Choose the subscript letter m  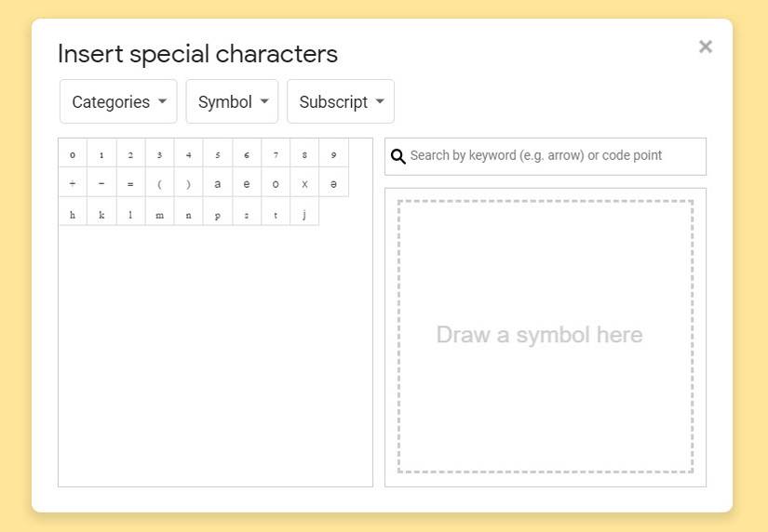click(x=160, y=213)
